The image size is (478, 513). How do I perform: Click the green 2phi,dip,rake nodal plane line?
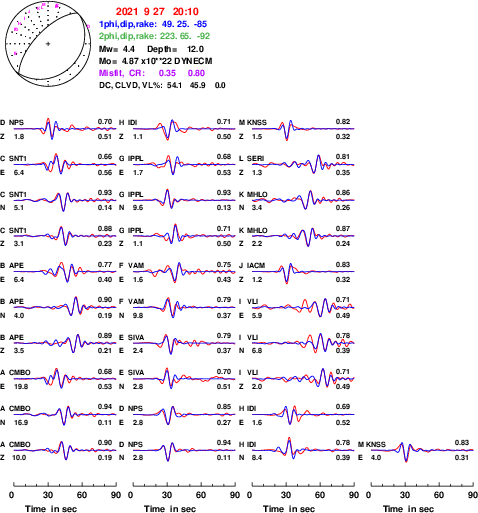[x=154, y=36]
